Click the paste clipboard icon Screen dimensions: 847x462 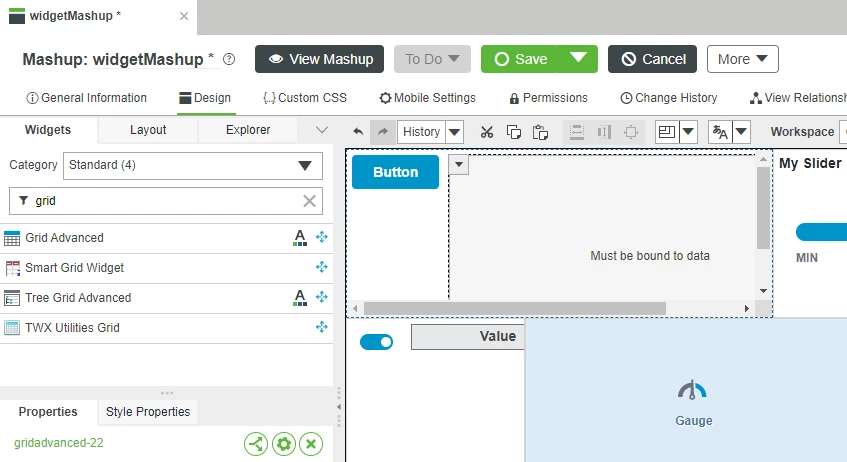coord(540,132)
